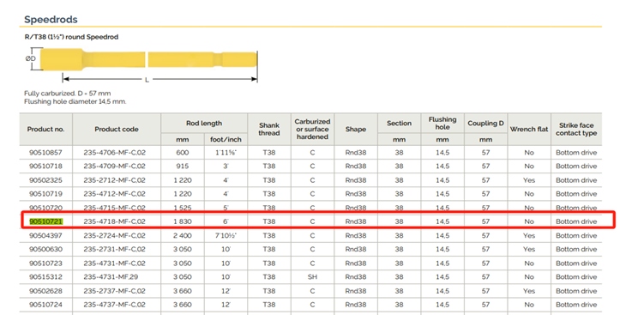
Task: Click the Rnd38 shape for 90510719
Action: (x=356, y=194)
